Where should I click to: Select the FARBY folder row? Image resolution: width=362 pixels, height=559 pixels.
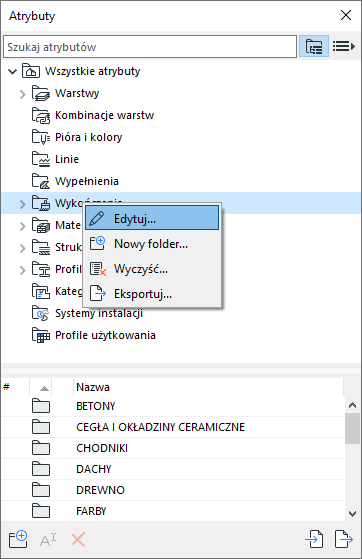pos(173,511)
